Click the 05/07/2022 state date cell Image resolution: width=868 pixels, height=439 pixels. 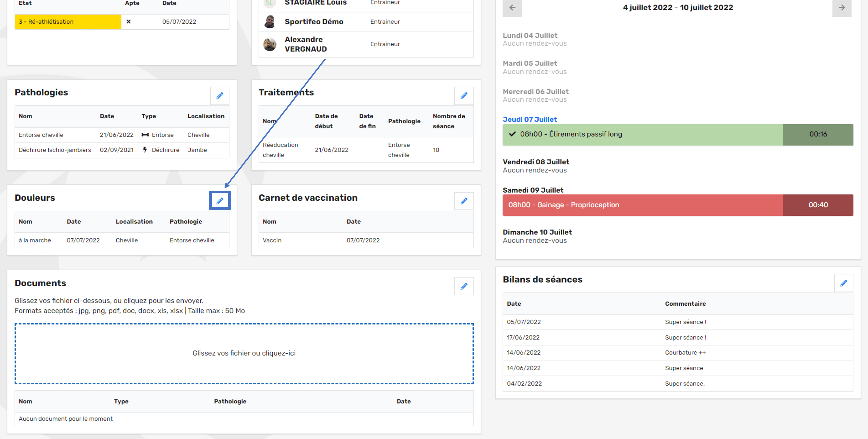[x=179, y=22]
